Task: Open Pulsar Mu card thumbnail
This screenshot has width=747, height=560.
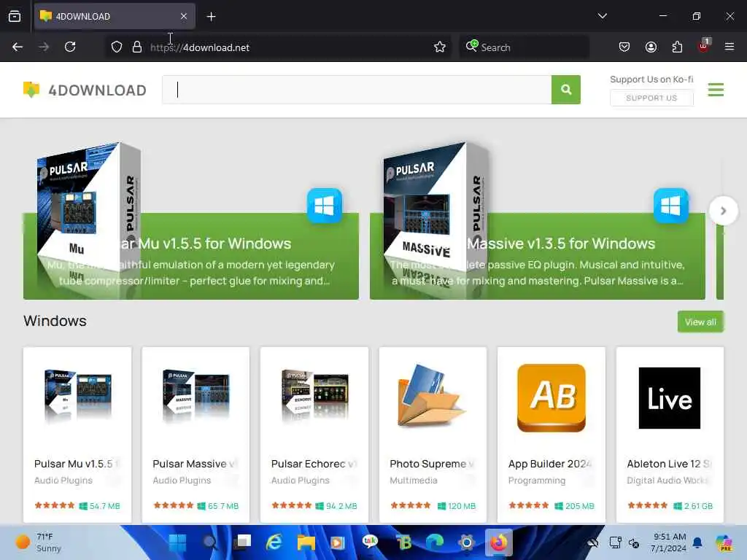Action: [x=77, y=396]
